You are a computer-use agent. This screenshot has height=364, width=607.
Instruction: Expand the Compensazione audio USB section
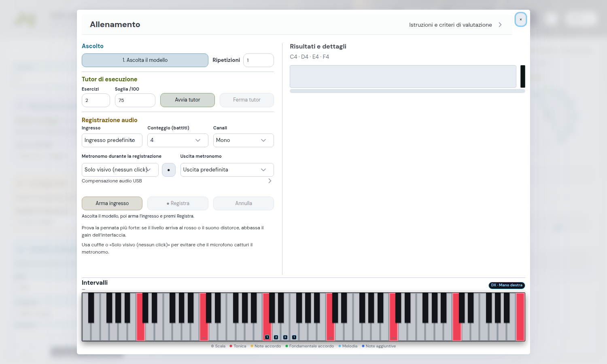pos(178,181)
